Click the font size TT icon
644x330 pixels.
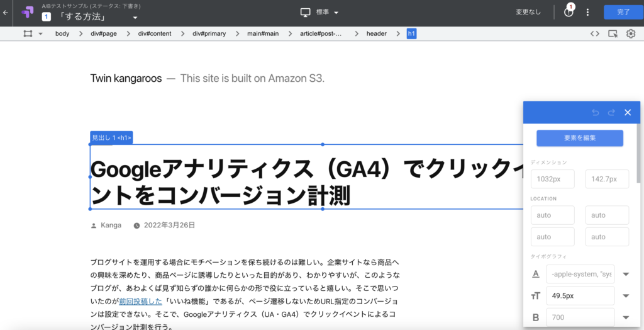[x=536, y=295]
